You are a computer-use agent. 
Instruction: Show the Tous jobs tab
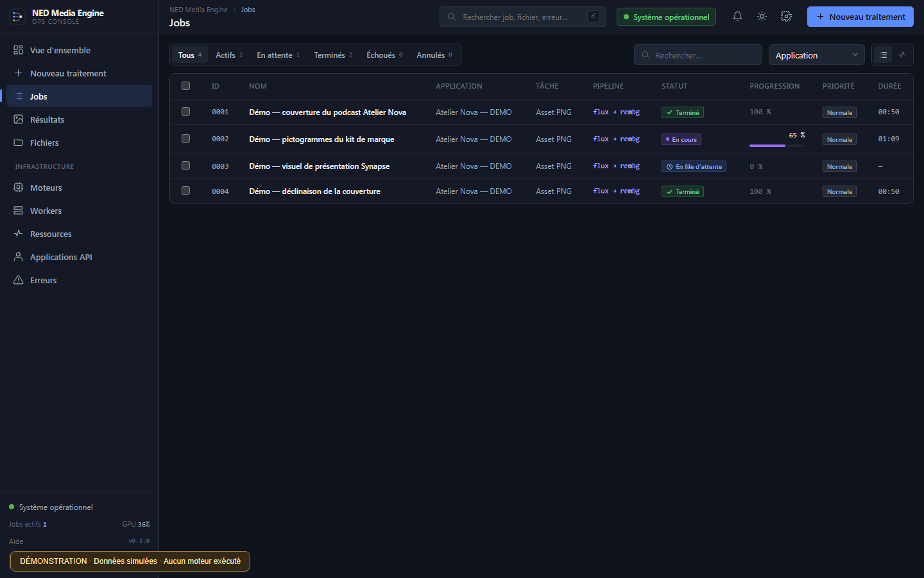coord(190,55)
